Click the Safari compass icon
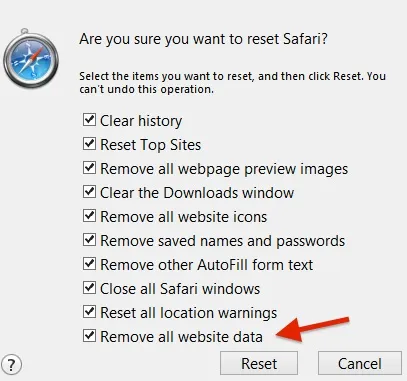The image size is (407, 381). [31, 59]
